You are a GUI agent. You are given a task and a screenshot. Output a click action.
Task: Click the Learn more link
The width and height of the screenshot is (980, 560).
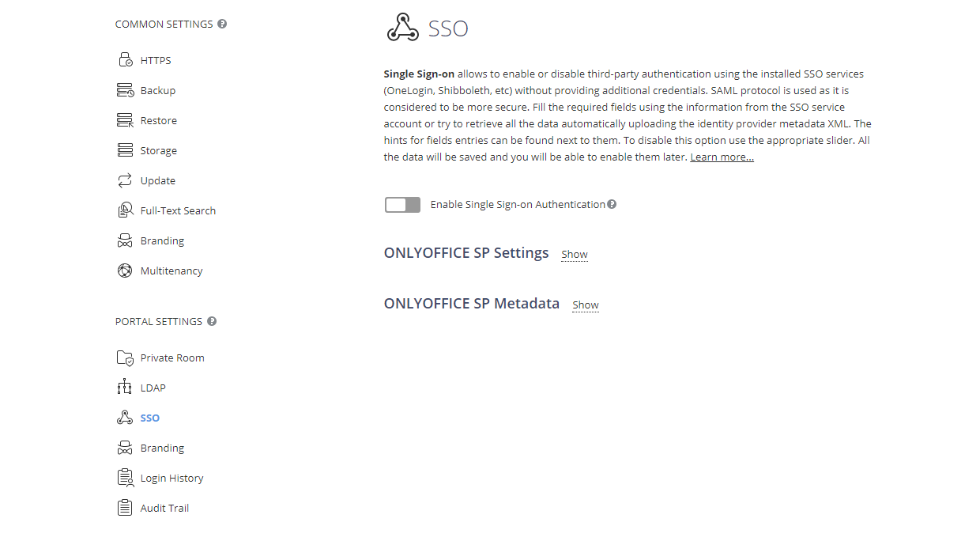click(721, 156)
